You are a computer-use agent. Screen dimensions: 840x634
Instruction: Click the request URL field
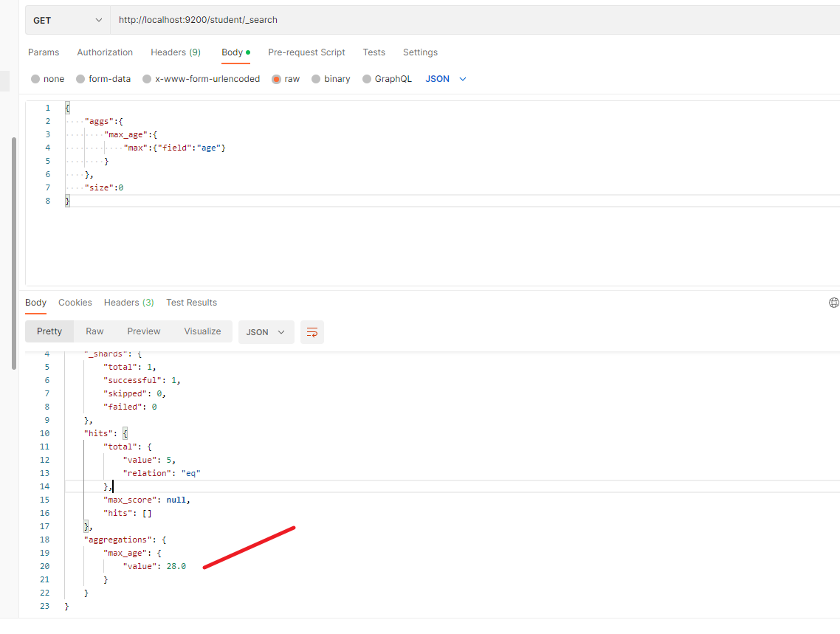475,21
